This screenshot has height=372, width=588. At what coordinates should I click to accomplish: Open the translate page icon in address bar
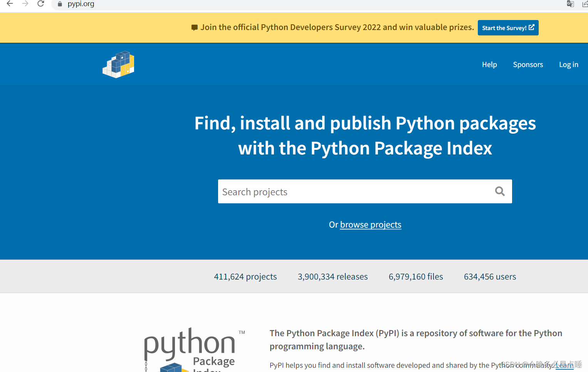(570, 4)
